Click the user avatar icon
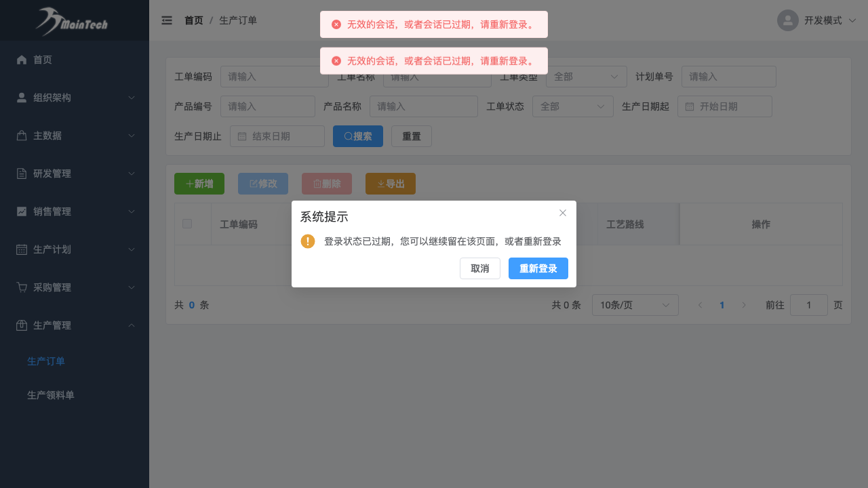The width and height of the screenshot is (868, 488). tap(787, 20)
